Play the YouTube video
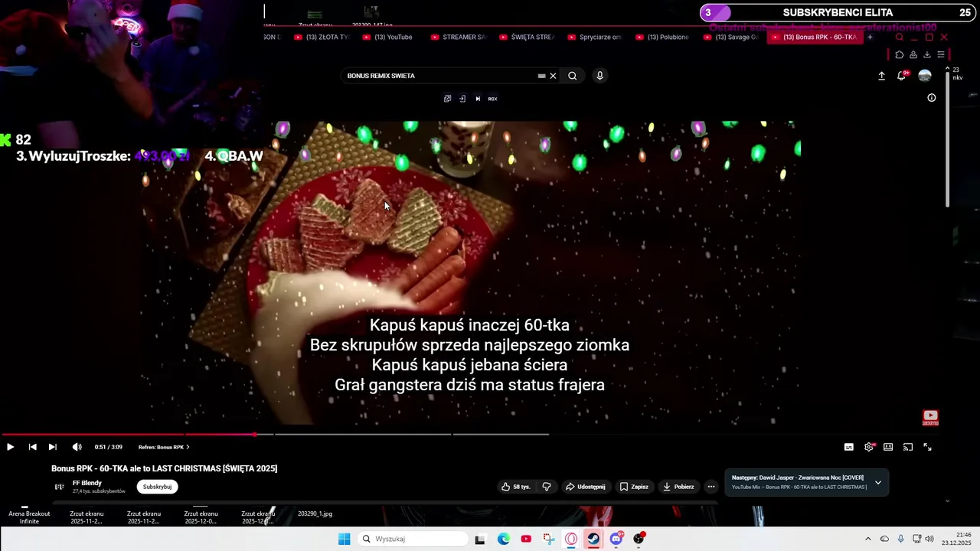Viewport: 980px width, 551px height. (x=10, y=447)
